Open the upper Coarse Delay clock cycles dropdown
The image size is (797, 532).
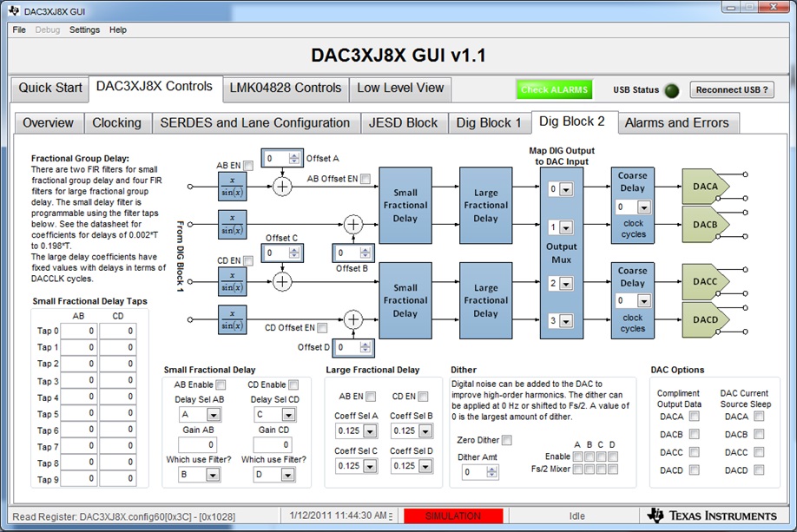click(x=644, y=207)
